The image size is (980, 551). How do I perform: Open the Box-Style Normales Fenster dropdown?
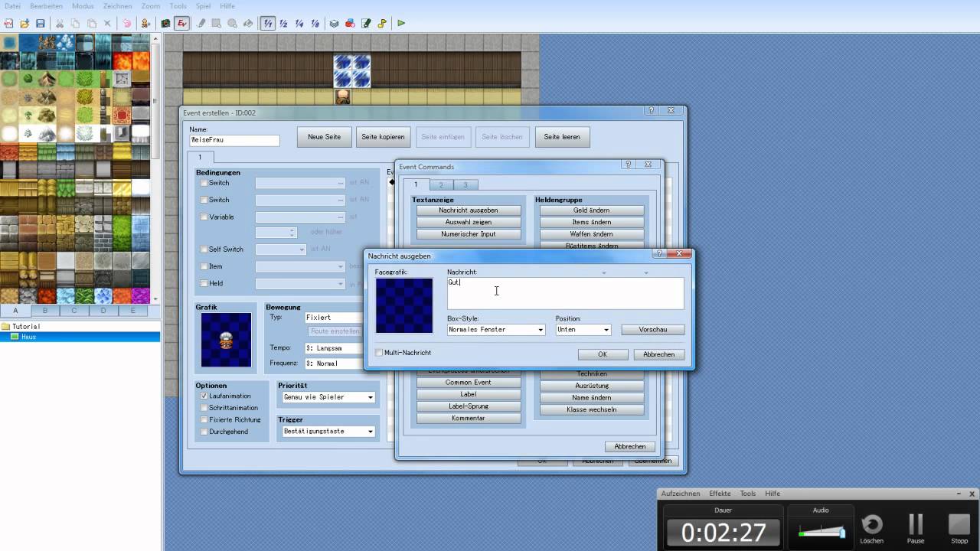pyautogui.click(x=496, y=330)
